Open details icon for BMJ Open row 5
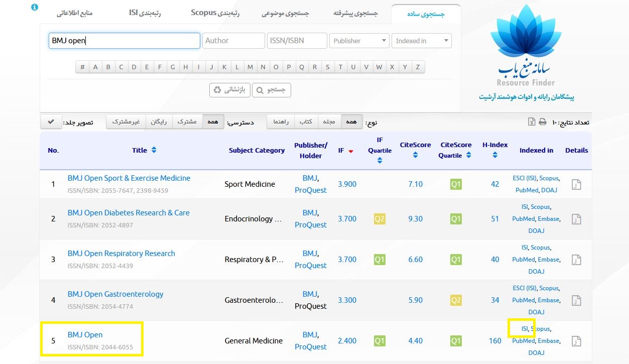629x364 pixels. coord(576,341)
